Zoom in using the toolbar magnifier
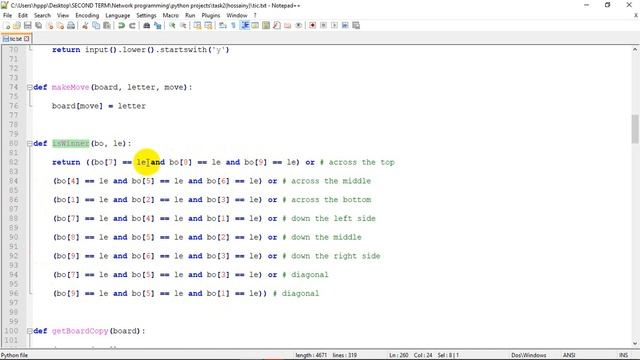640x360 pixels. (x=172, y=25)
